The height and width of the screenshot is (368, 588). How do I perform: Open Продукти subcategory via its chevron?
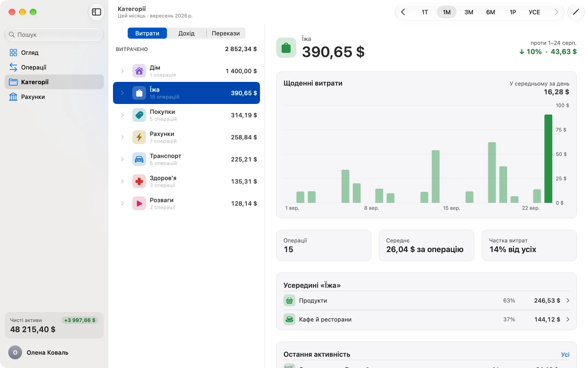pyautogui.click(x=568, y=300)
